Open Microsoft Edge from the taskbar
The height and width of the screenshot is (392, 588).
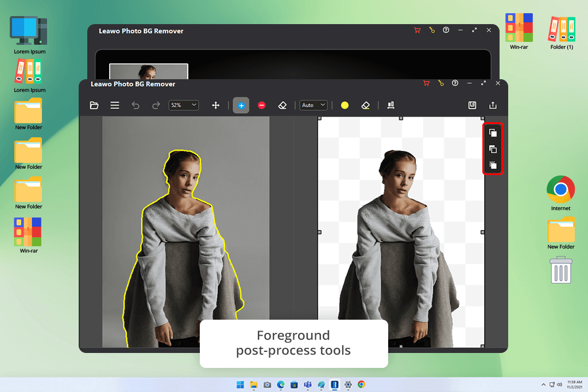[281, 385]
